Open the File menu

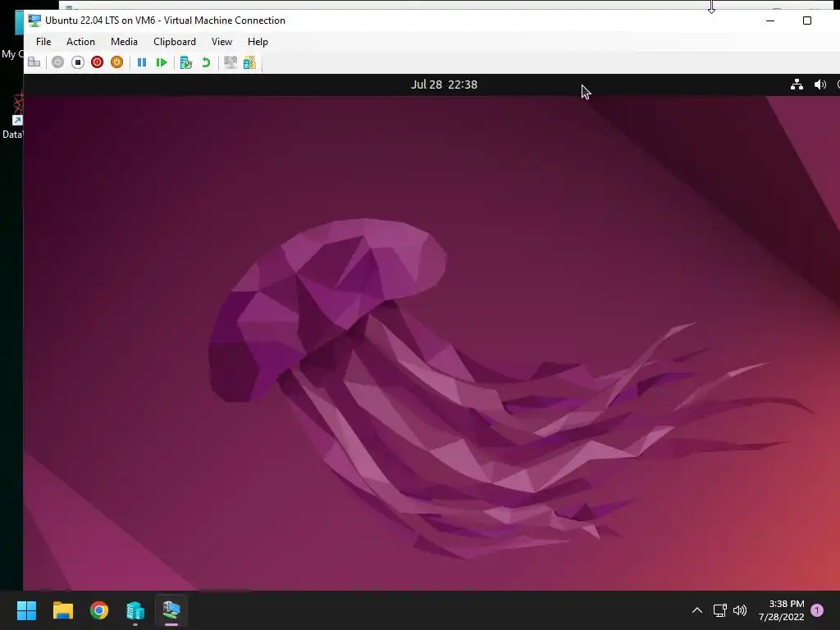(x=43, y=42)
